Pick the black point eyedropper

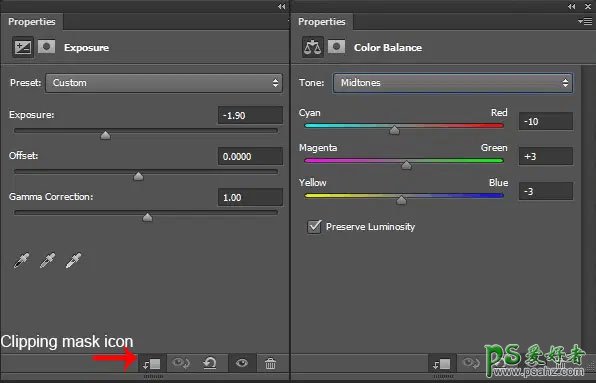(x=21, y=261)
